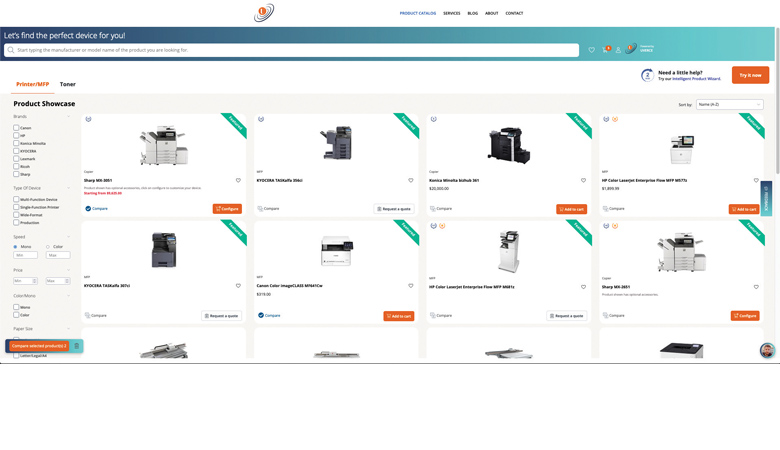Click orange badge icon on HP M577z card
Viewport: 780px width, 450px height.
coord(615,119)
